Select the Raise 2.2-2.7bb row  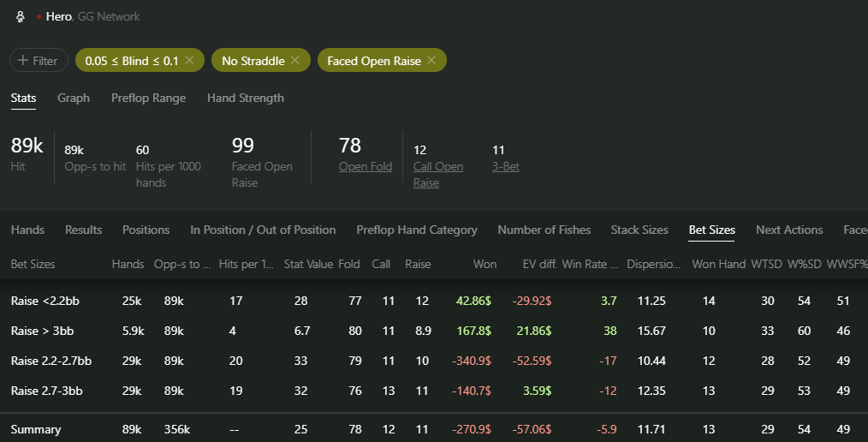tap(434, 361)
